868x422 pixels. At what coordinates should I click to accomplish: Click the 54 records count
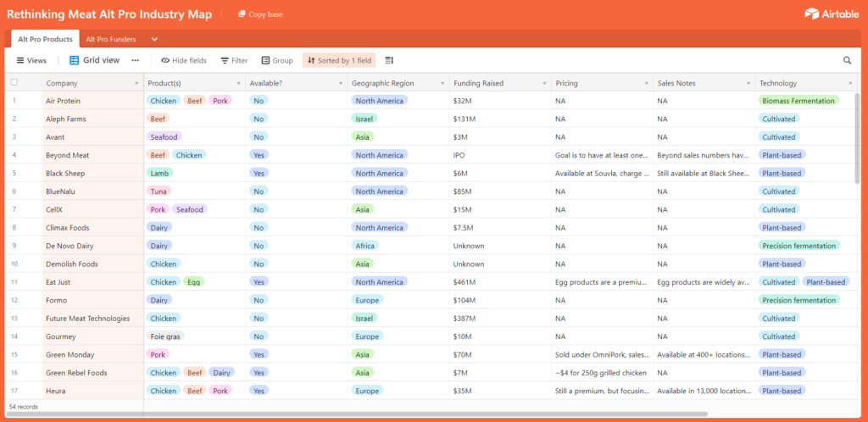[23, 407]
